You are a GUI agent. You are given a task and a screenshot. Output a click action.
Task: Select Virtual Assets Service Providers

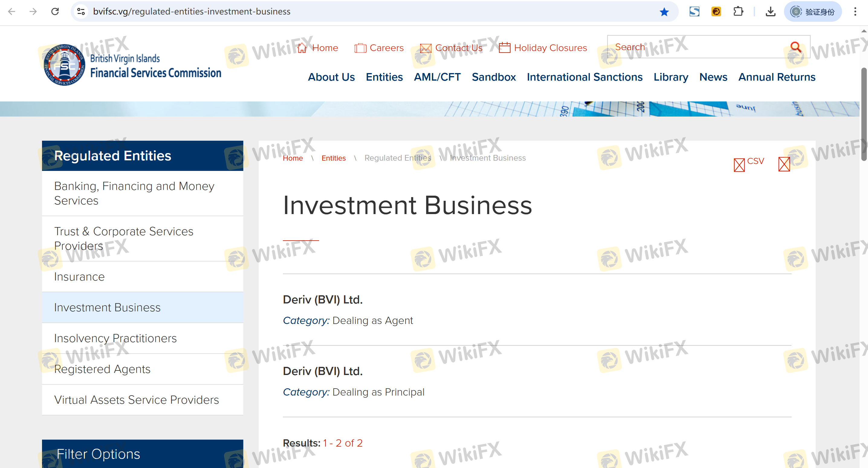pyautogui.click(x=136, y=400)
